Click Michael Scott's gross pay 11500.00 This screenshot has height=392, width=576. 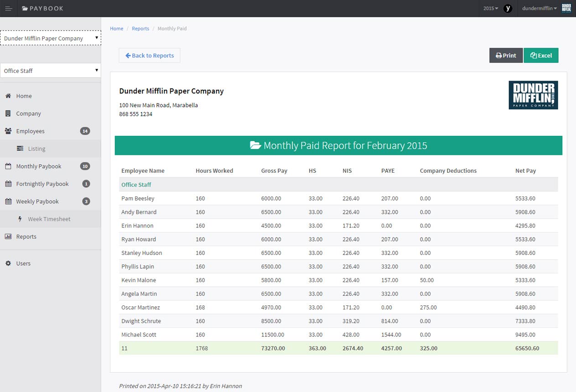pyautogui.click(x=273, y=335)
